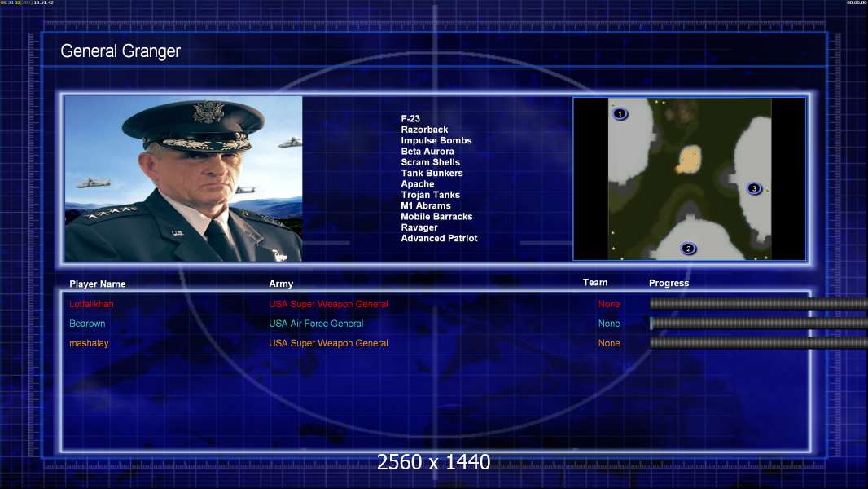Click the Player Name column header
The width and height of the screenshot is (868, 489).
(98, 284)
